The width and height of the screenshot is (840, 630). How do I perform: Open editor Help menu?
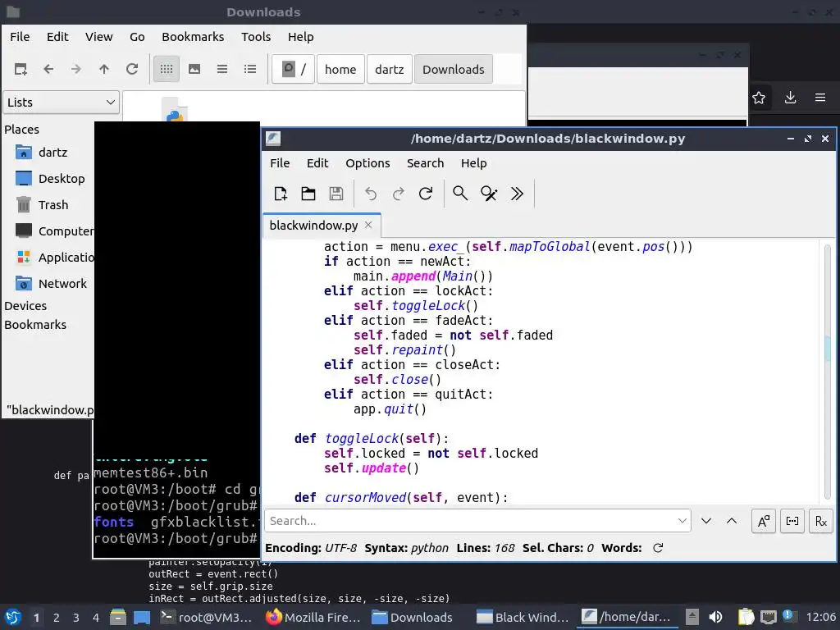(x=473, y=163)
